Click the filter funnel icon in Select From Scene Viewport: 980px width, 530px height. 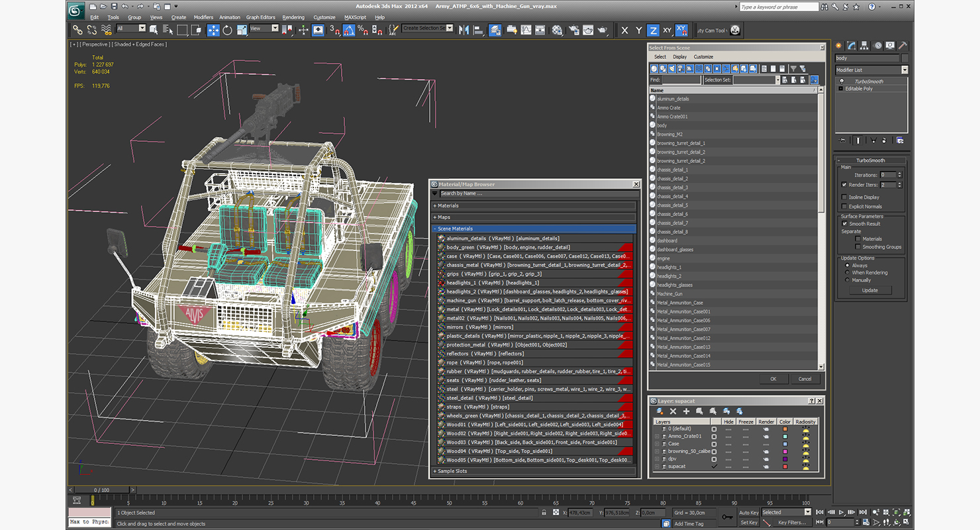coord(793,68)
